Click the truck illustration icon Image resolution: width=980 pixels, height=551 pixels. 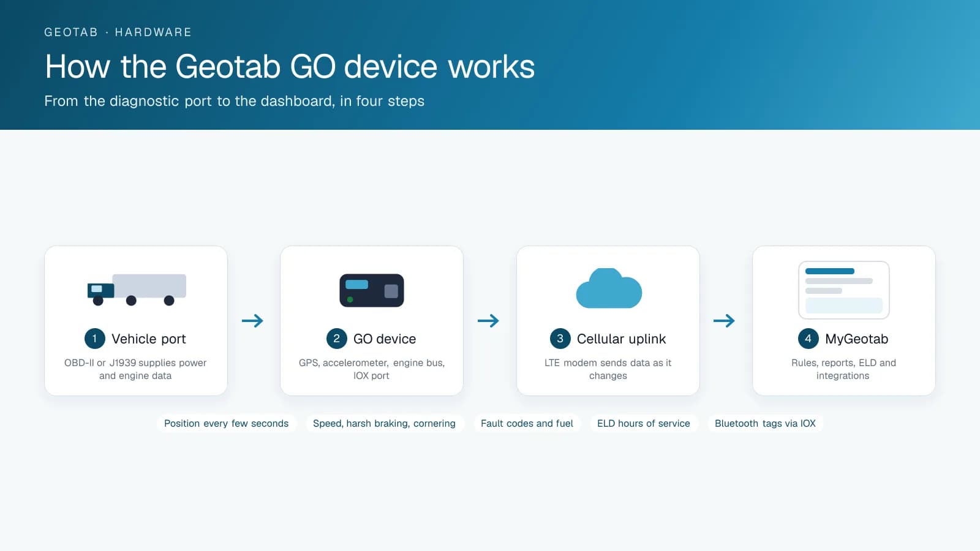[137, 290]
